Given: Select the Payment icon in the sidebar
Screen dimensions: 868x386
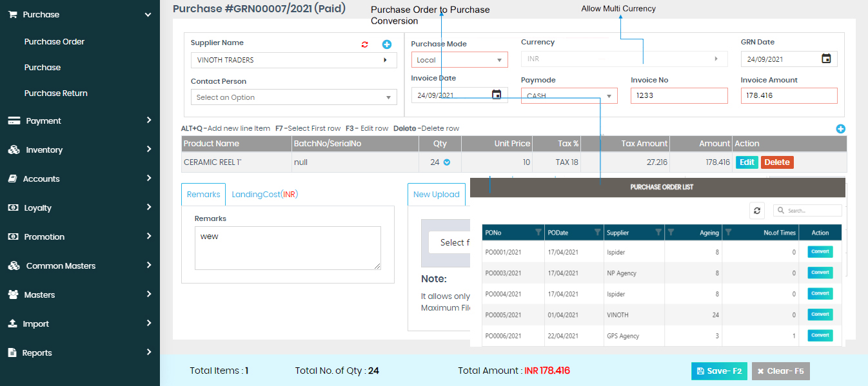Looking at the screenshot, I should coord(14,121).
